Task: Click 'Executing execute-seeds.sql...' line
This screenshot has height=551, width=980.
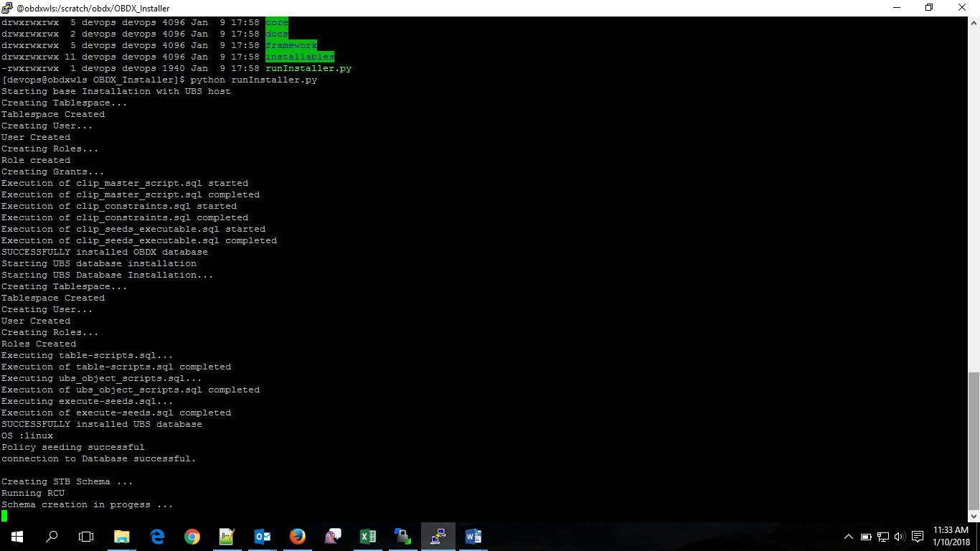Action: tap(88, 401)
